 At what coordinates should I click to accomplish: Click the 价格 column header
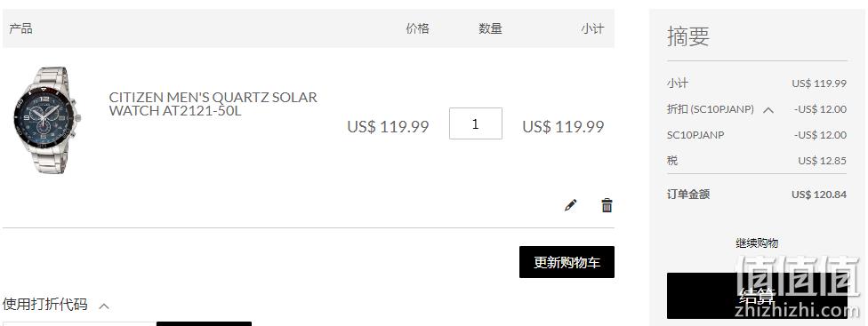[417, 28]
